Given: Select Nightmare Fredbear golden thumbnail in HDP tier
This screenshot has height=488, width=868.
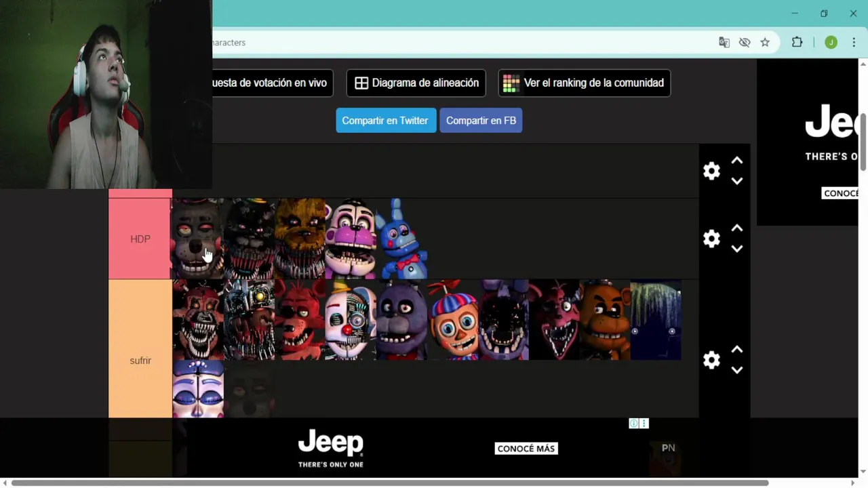Looking at the screenshot, I should click(x=300, y=239).
